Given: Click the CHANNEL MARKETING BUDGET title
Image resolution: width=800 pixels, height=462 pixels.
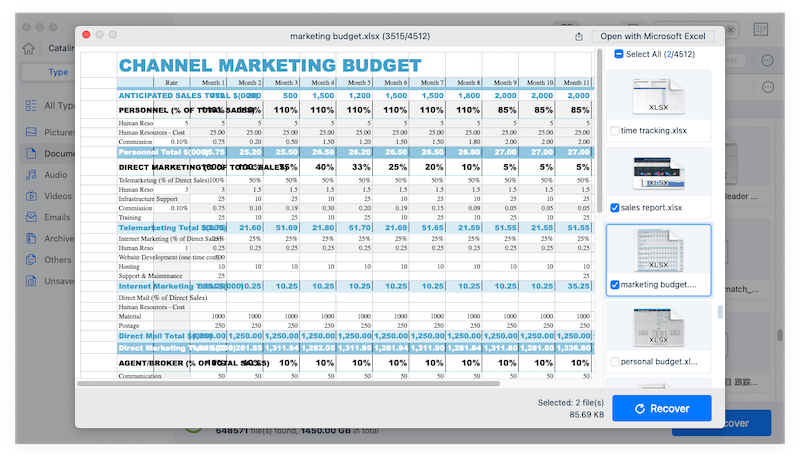Looking at the screenshot, I should (x=270, y=65).
